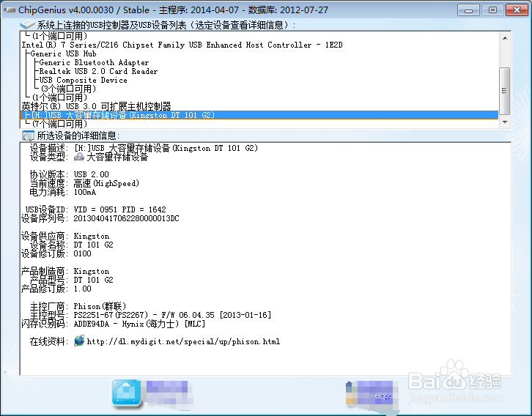The image size is (532, 416).
Task: Click the Kingston value next to 设备供应商
Action: click(x=92, y=236)
